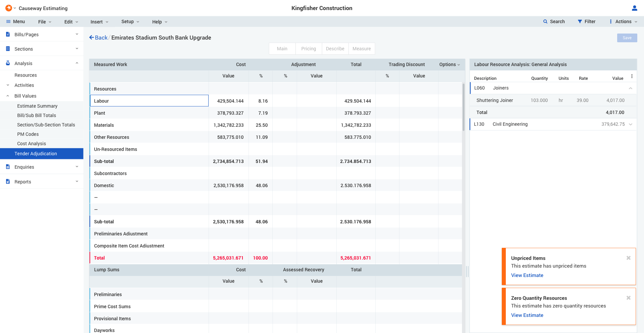
Task: Dismiss the Unpriced Items notification
Action: tap(629, 258)
